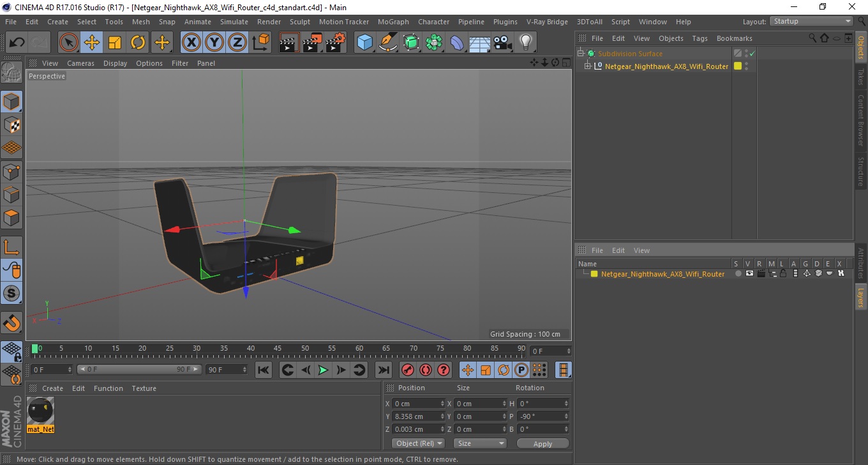Image resolution: width=868 pixels, height=465 pixels.
Task: Switch to Content Browser side tab
Action: tap(861, 120)
